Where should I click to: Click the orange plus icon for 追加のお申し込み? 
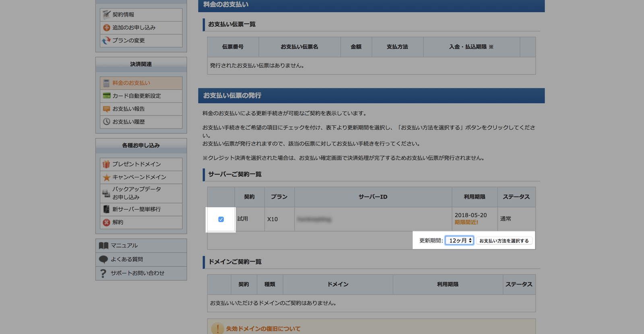click(x=106, y=28)
